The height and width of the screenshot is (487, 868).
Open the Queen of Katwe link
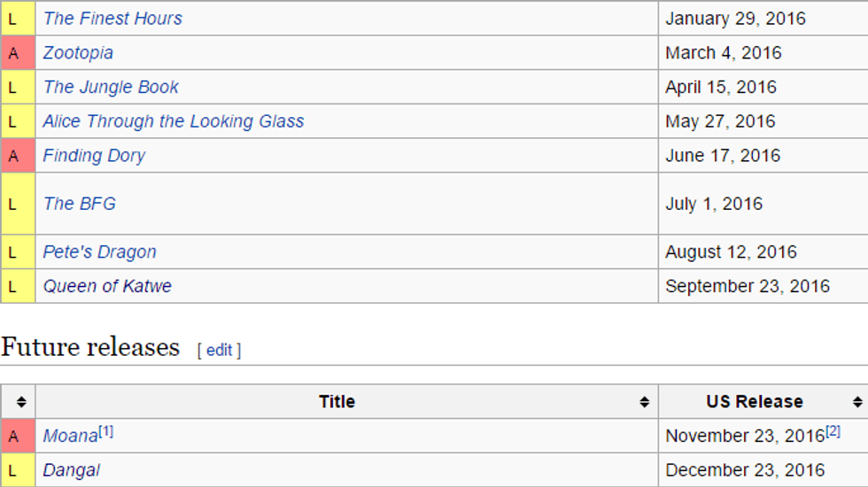107,286
